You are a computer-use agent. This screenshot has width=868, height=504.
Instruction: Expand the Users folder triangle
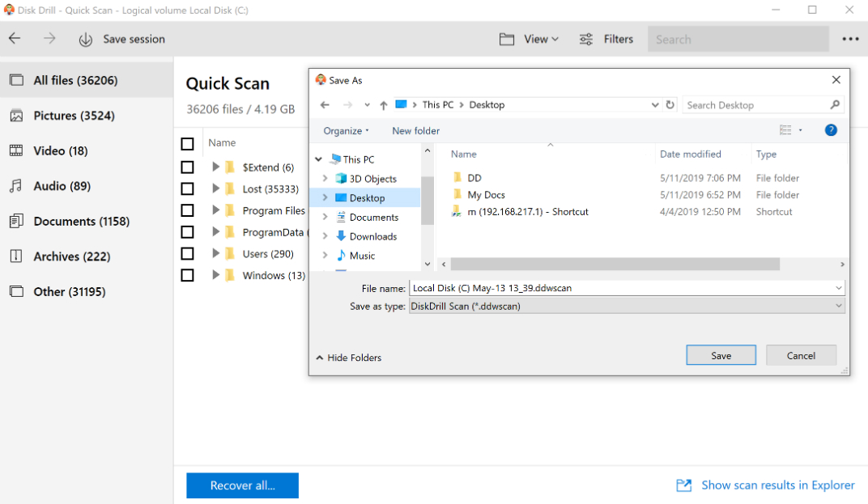click(216, 253)
